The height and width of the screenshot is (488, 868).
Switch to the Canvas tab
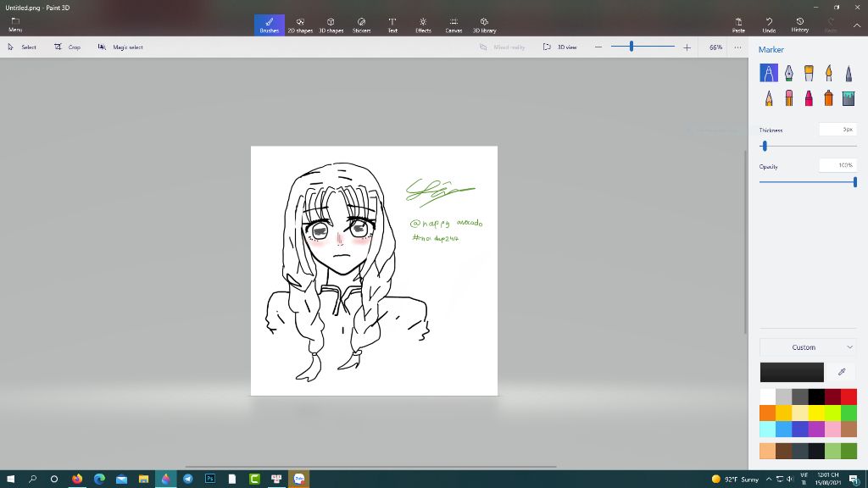[x=453, y=25]
